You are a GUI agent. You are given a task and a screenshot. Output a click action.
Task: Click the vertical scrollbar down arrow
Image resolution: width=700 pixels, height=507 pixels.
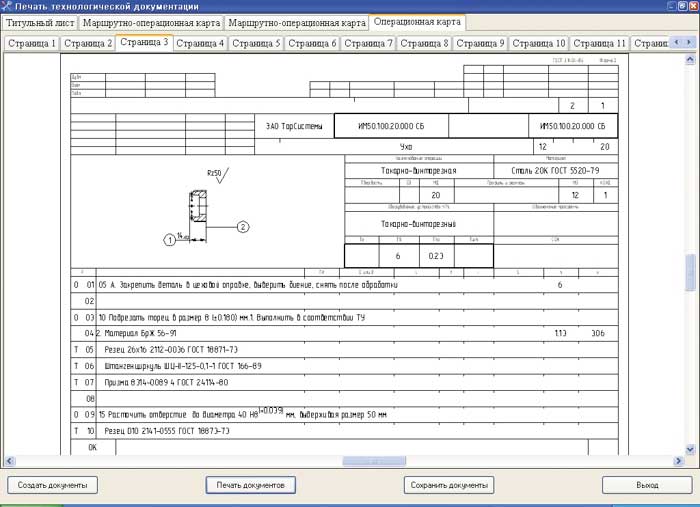(690, 449)
